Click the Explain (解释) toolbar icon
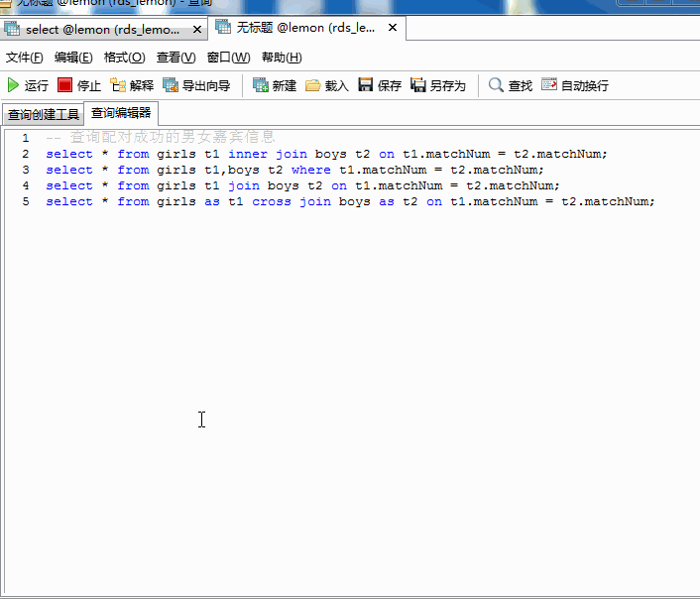The height and width of the screenshot is (599, 700). coord(119,85)
